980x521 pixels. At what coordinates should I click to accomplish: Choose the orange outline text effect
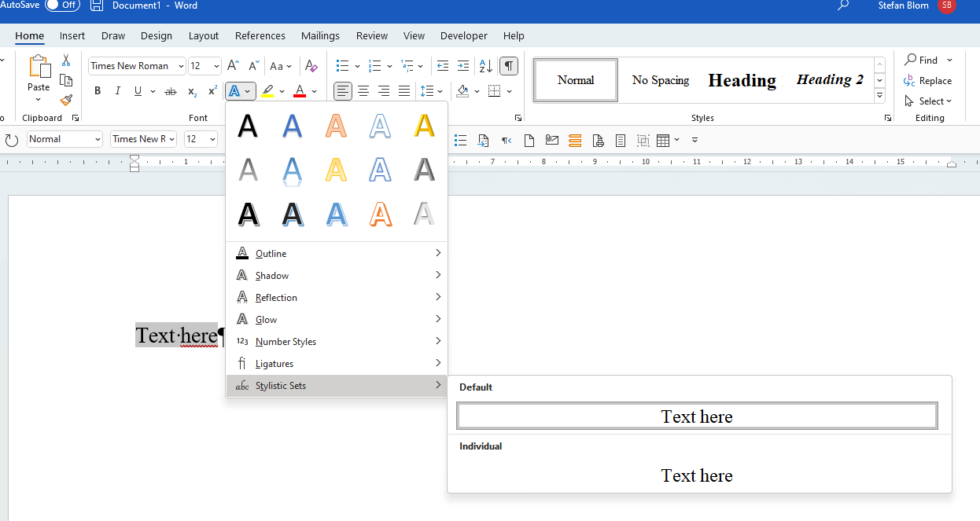tap(381, 214)
